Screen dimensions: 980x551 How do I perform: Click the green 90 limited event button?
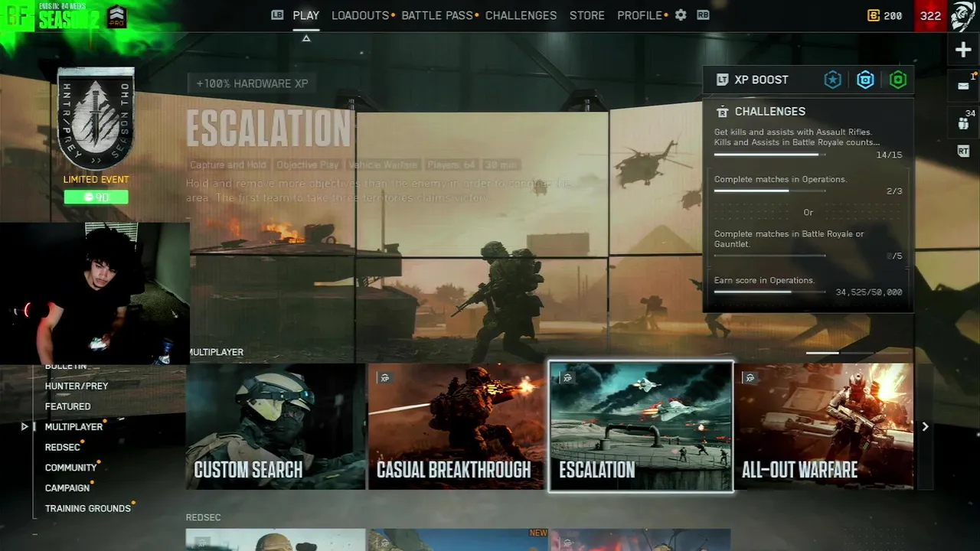(x=96, y=197)
